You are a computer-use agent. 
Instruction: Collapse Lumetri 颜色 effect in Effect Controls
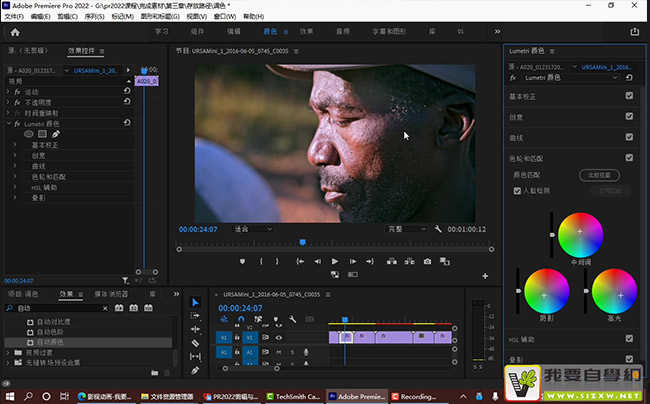[8, 123]
